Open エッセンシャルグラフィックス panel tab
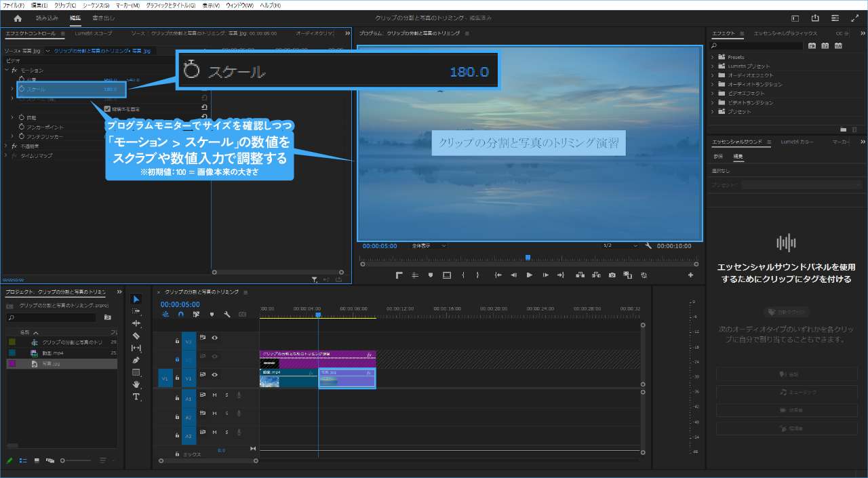 [785, 33]
